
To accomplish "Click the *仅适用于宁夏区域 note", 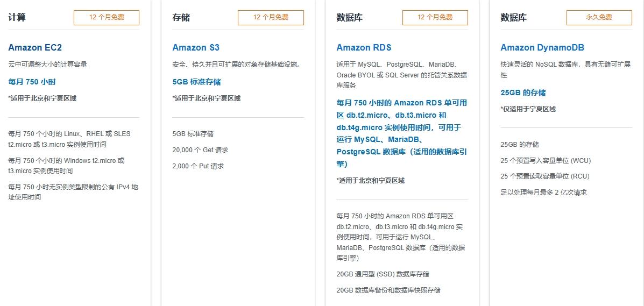I will pyautogui.click(x=528, y=109).
